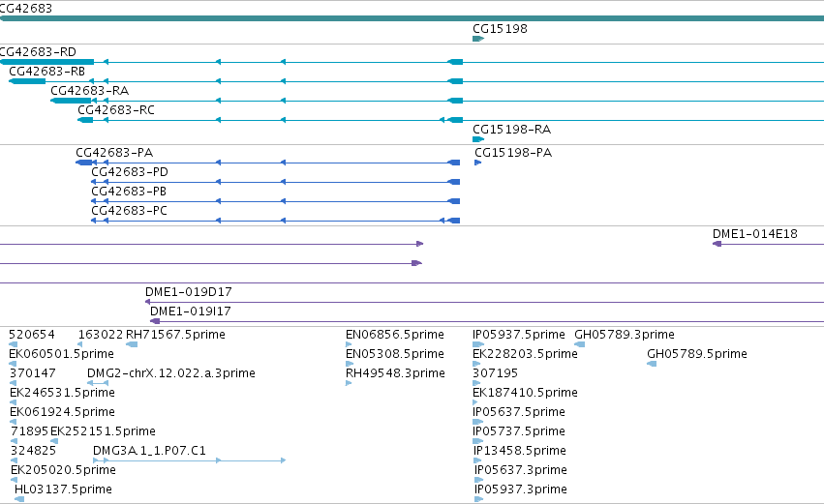
Task: Select the CG42683-RD transcript label
Action: click(38, 52)
